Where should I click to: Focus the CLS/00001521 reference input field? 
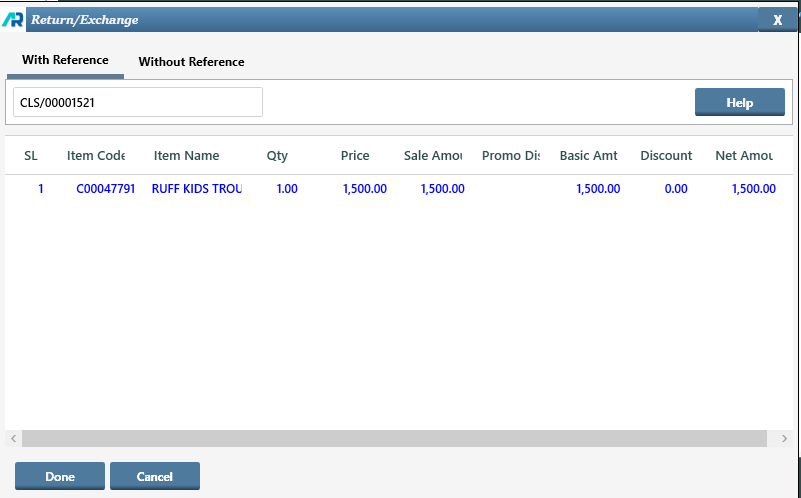pos(138,102)
